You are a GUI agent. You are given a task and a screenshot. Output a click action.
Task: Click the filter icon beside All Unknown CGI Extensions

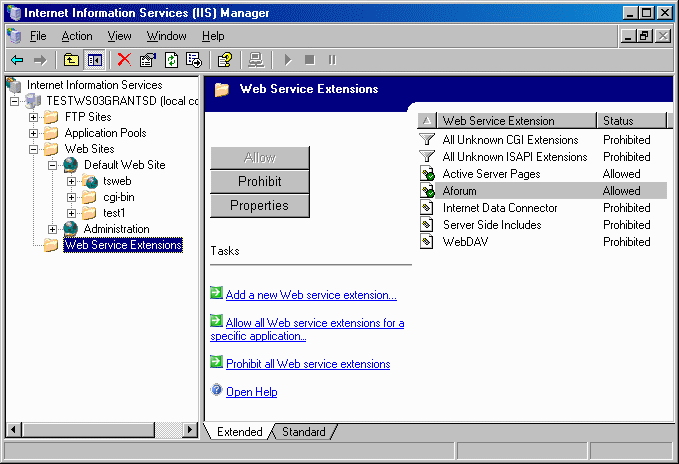coord(427,139)
